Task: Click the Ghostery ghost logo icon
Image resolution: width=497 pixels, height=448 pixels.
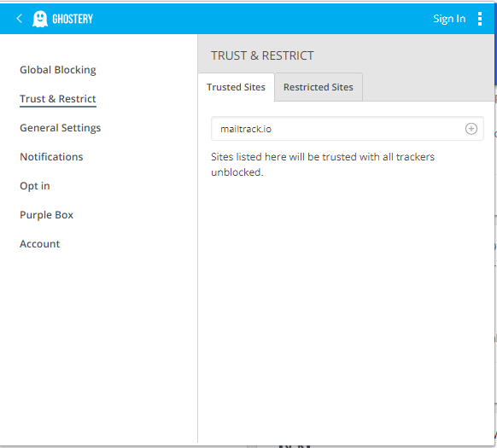Action: click(40, 19)
